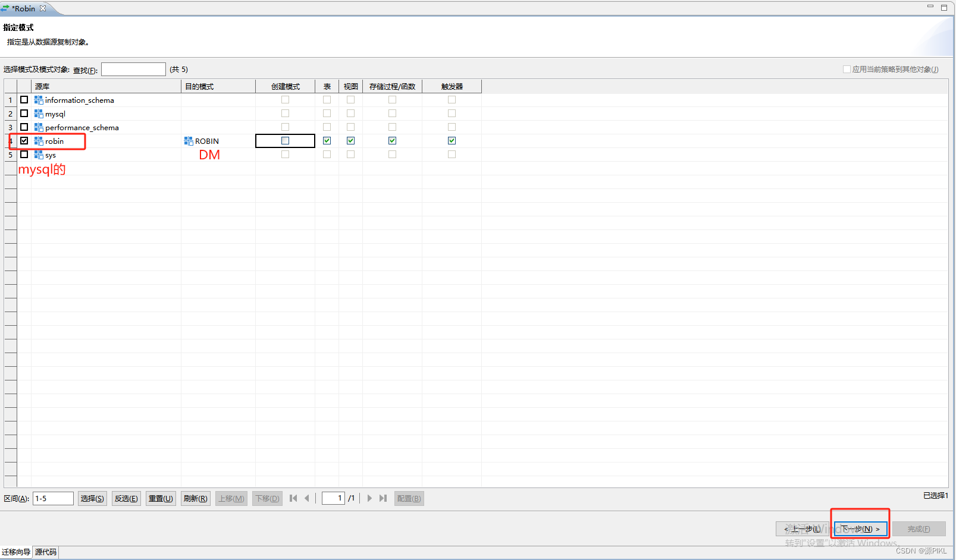Viewport: 956px width, 560px height.
Task: Click the 重置(U) button
Action: pos(161,499)
